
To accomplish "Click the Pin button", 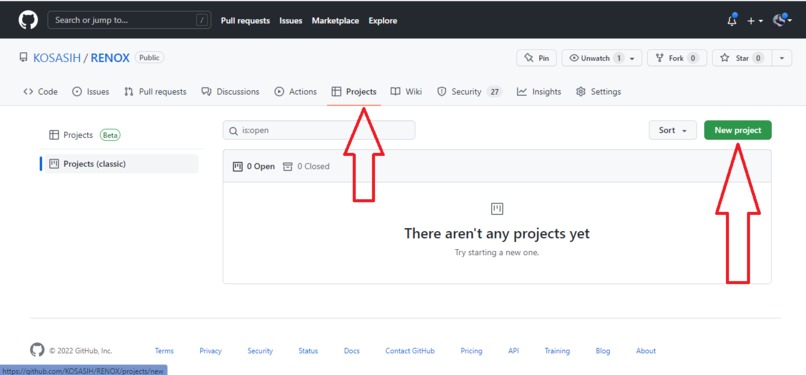I will click(x=537, y=58).
